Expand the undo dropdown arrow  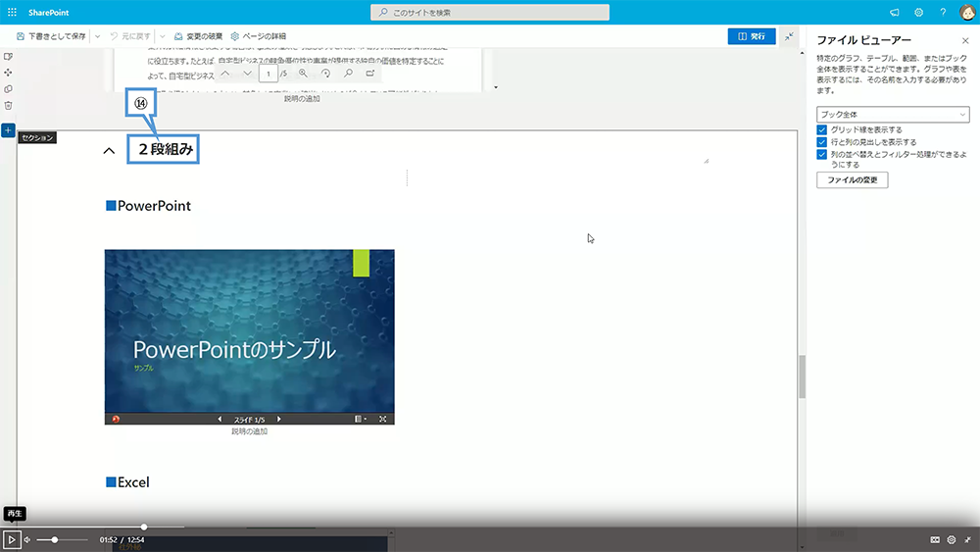(x=163, y=36)
